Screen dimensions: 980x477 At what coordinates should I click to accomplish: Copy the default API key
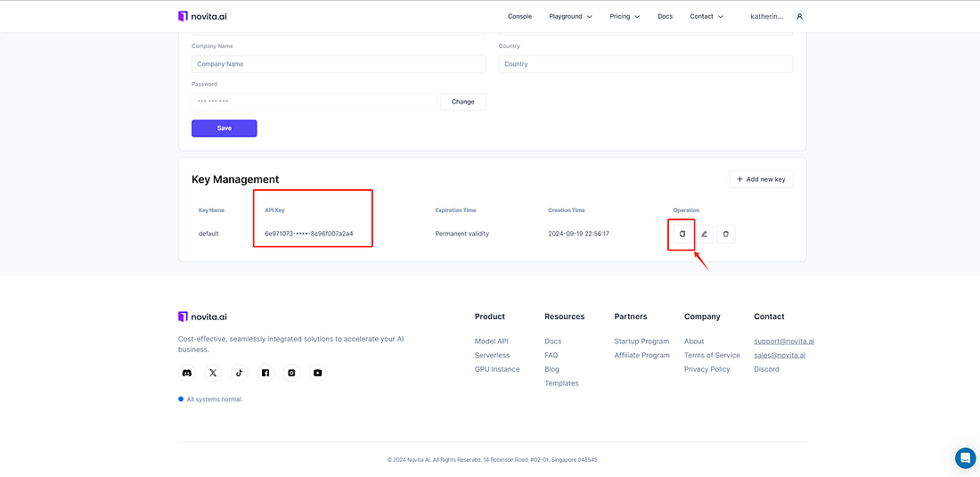point(682,234)
